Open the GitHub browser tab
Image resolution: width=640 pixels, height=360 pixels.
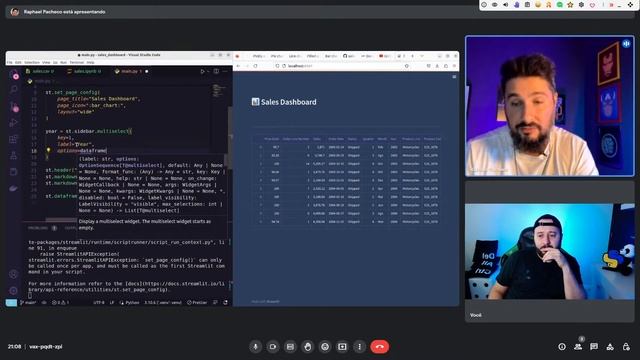coord(349,56)
